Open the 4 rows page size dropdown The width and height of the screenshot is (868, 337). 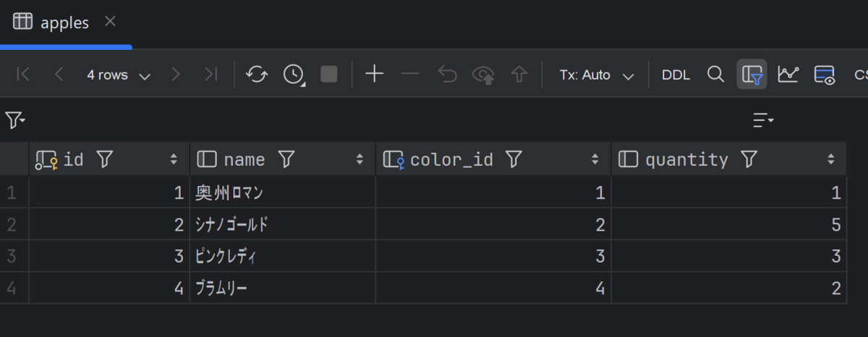pyautogui.click(x=119, y=74)
